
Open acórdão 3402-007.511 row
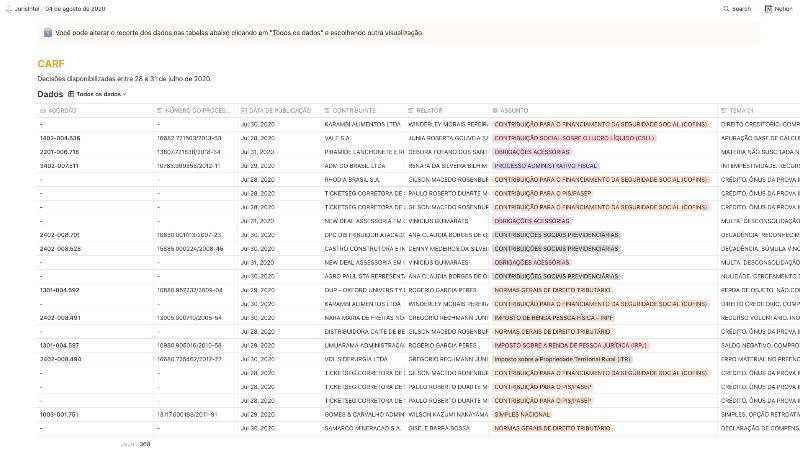[59, 166]
